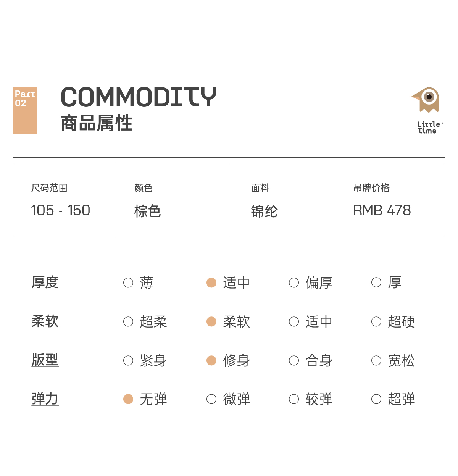Click the 吊牌价格 RMB 478 cell
The width and height of the screenshot is (458, 476).
389,200
